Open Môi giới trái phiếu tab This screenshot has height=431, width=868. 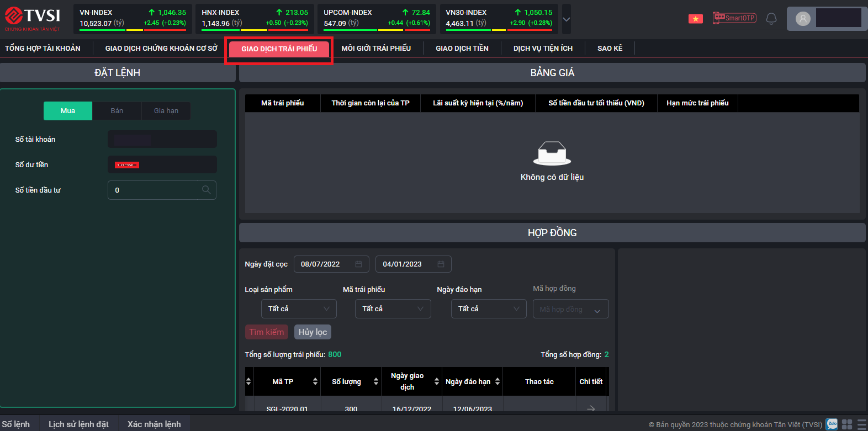376,49
